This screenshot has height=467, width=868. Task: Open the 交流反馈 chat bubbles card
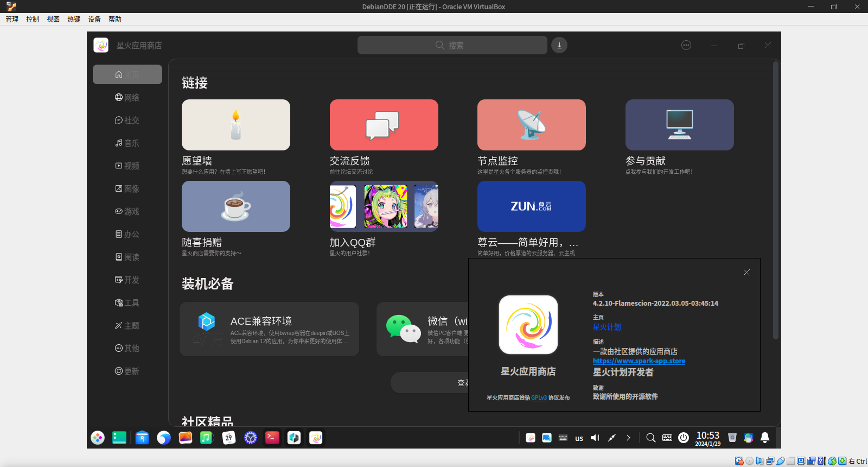point(384,125)
